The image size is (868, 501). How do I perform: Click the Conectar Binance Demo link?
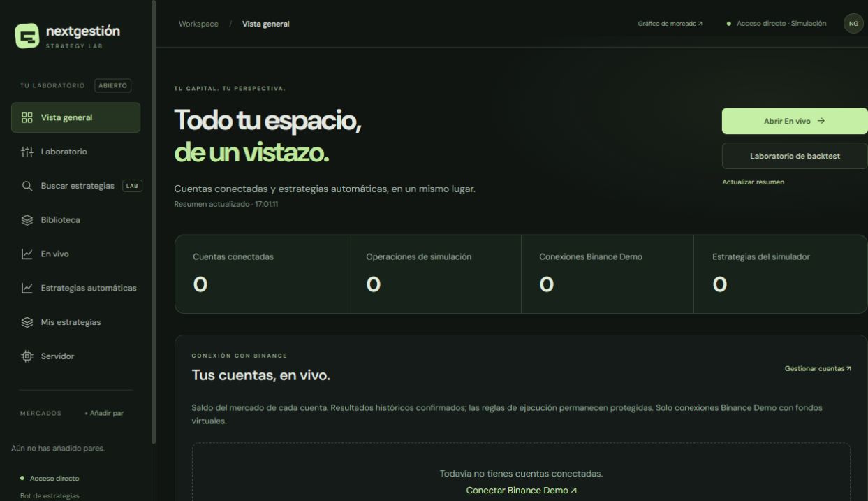pos(521,491)
